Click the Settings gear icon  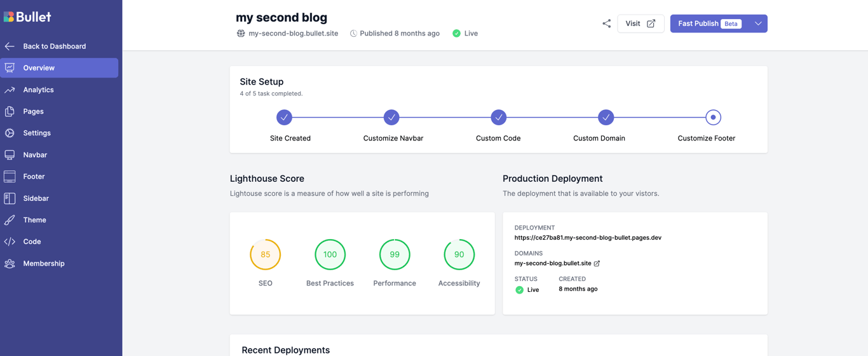pyautogui.click(x=10, y=133)
